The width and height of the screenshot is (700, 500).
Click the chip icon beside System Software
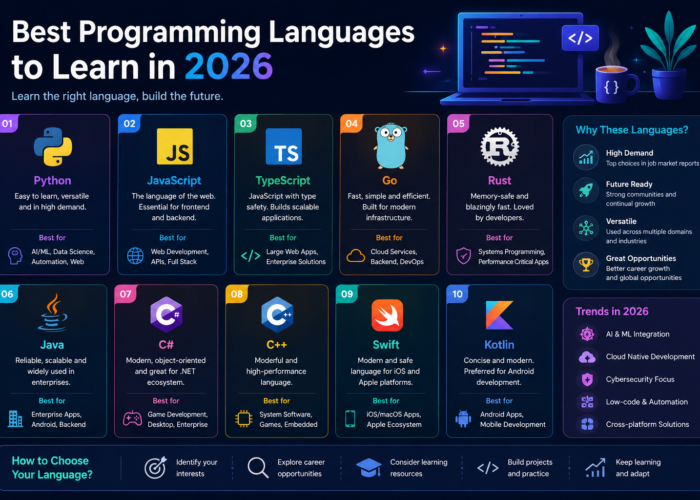pyautogui.click(x=244, y=419)
